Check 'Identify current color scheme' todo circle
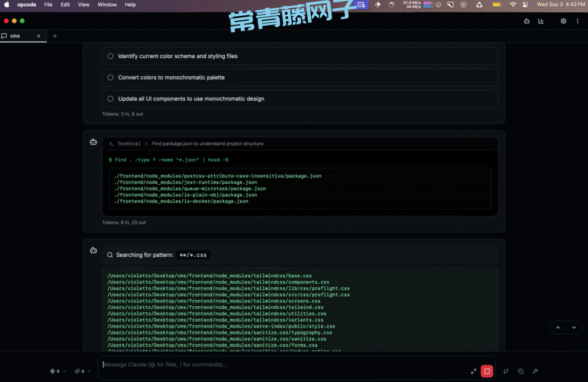Image resolution: width=588 pixels, height=382 pixels. (x=111, y=56)
